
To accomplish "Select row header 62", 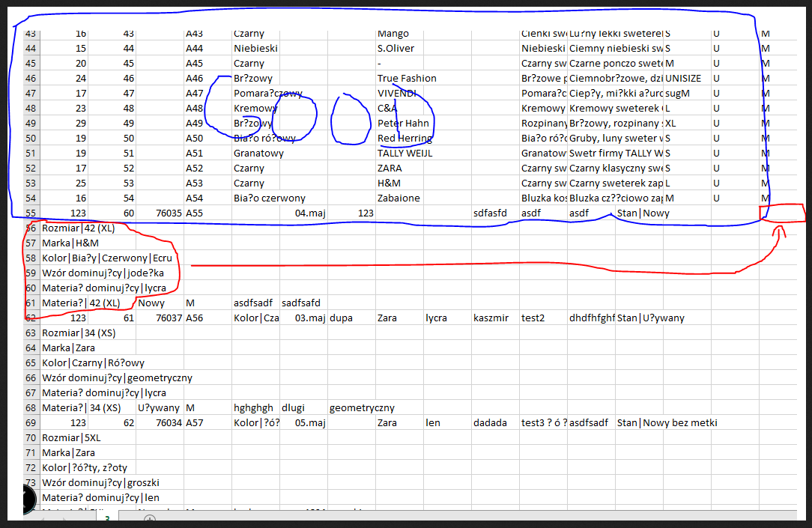I will click(30, 318).
